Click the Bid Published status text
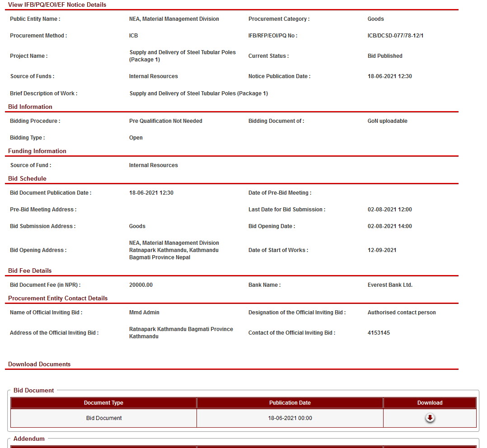The width and height of the screenshot is (487, 448). click(385, 56)
